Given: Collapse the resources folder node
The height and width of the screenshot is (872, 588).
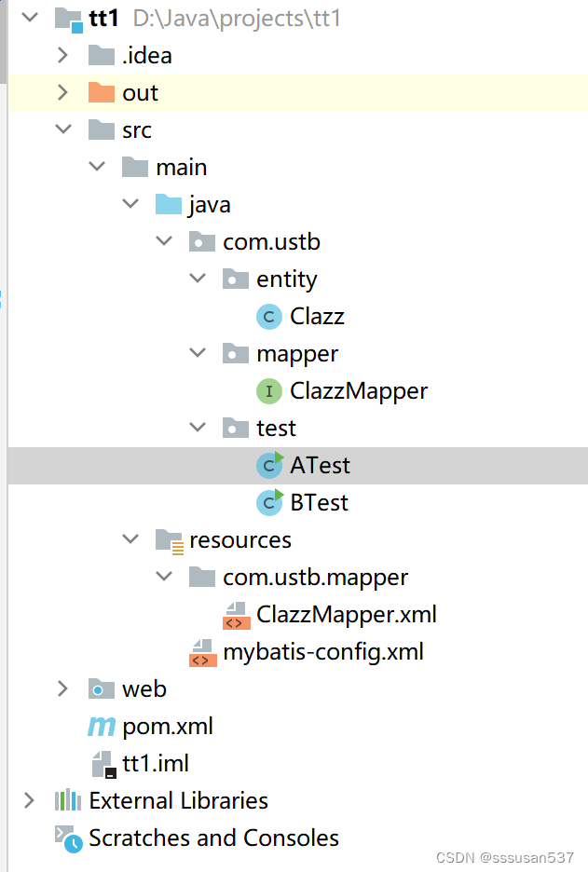Looking at the screenshot, I should [x=130, y=539].
